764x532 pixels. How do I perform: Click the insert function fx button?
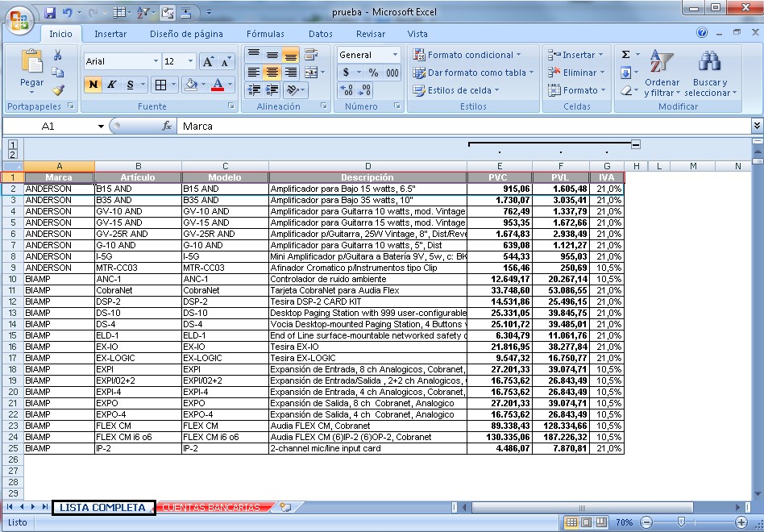click(x=167, y=127)
